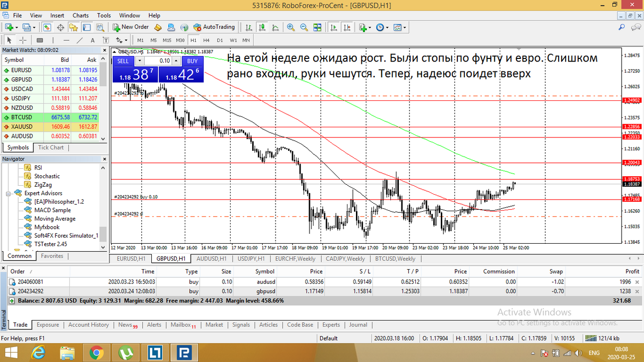Viewport: 644px width, 362px height.
Task: Select the vertical line drawing tool
Action: click(x=53, y=40)
